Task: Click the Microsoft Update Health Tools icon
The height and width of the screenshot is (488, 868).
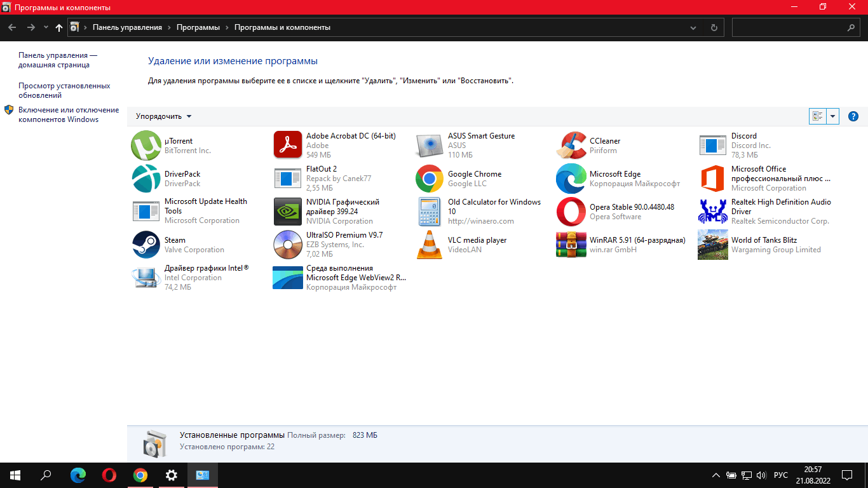Action: [x=146, y=212]
